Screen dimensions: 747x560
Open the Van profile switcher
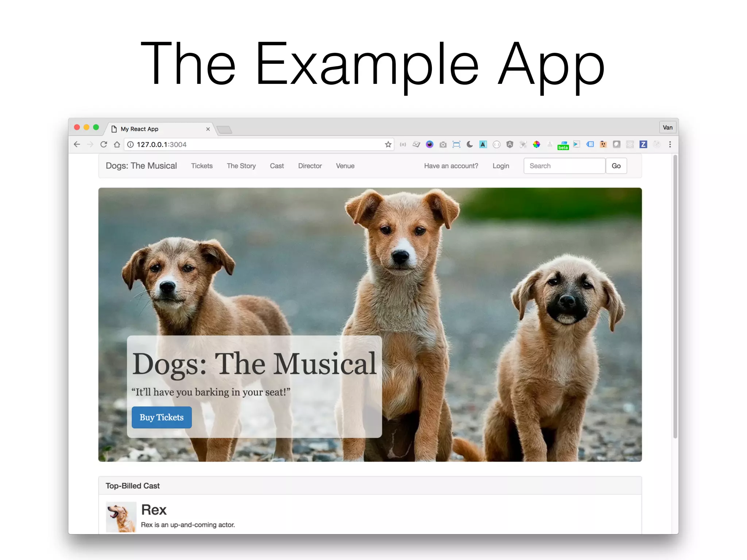(x=667, y=128)
